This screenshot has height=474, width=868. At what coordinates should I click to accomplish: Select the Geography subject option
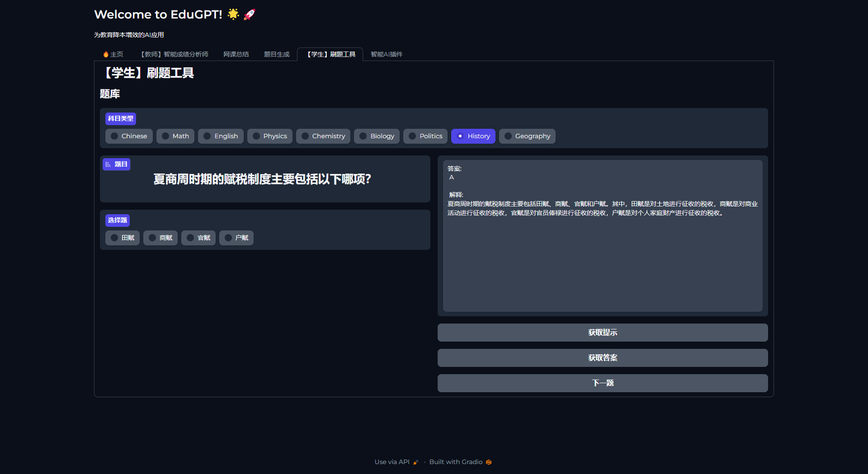coord(527,136)
